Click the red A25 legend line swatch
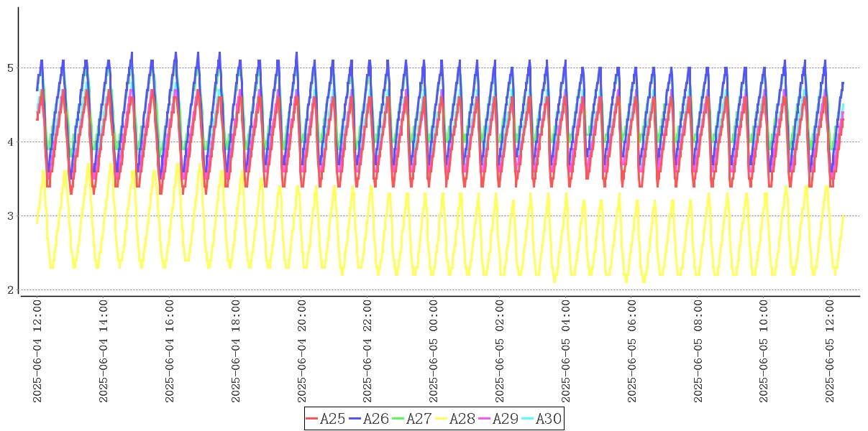The height and width of the screenshot is (431, 868). click(x=312, y=419)
